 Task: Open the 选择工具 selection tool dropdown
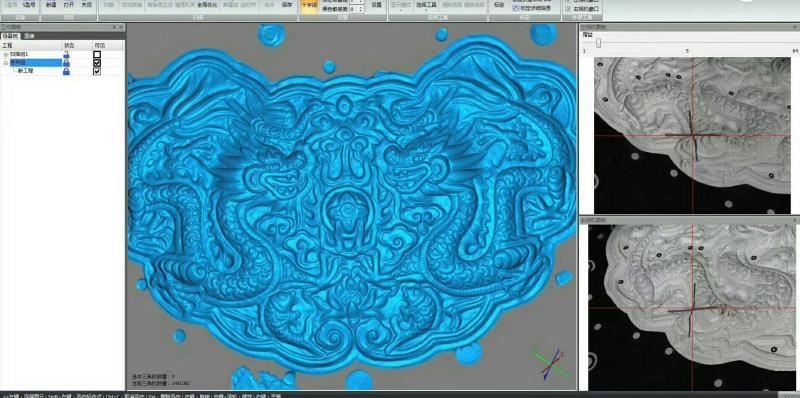pyautogui.click(x=426, y=6)
